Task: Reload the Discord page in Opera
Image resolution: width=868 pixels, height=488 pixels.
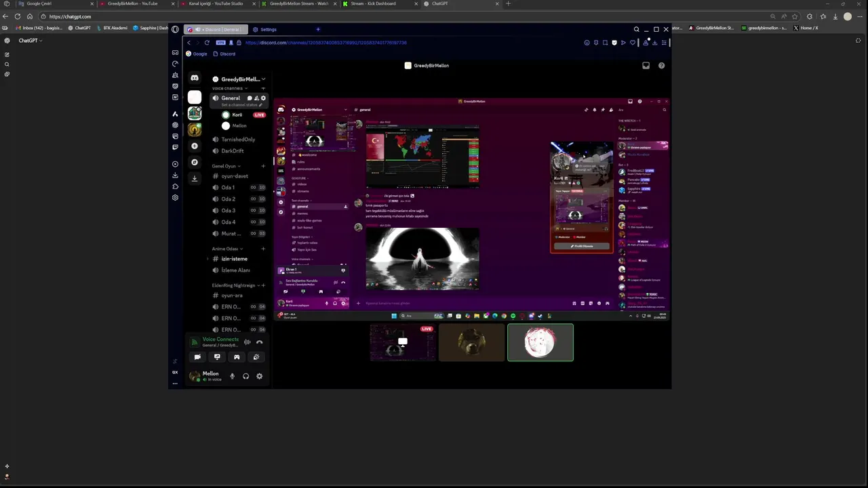Action: pyautogui.click(x=207, y=43)
